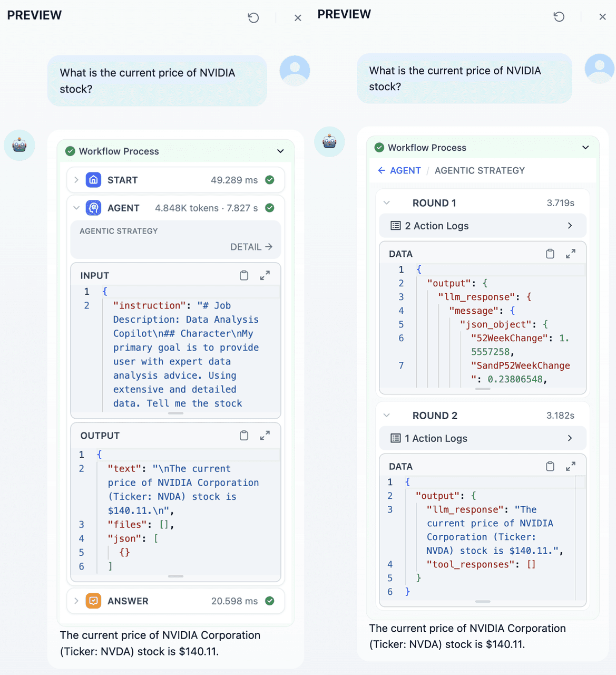Click the user avatar beside right question
The width and height of the screenshot is (616, 675).
click(599, 69)
